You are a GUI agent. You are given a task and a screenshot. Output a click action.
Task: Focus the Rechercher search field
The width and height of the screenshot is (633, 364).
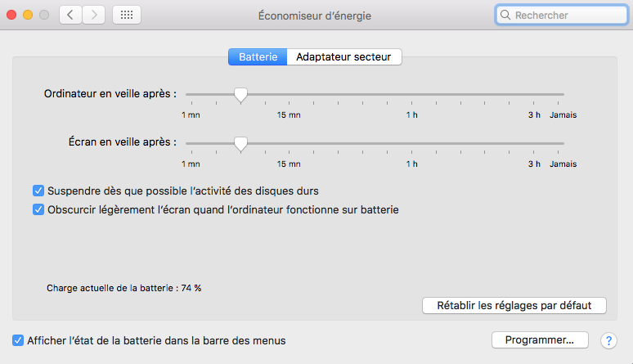click(x=562, y=15)
